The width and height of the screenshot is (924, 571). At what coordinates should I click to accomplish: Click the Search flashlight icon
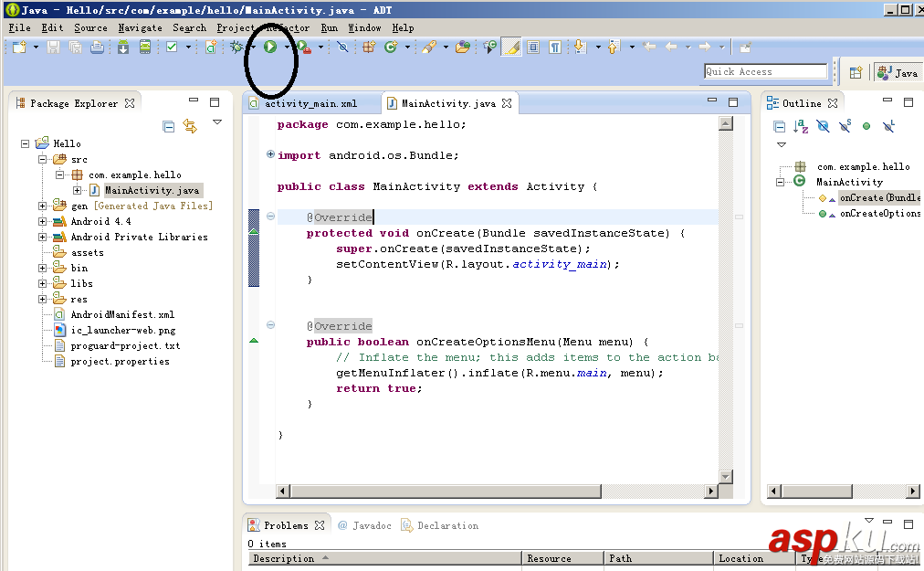tap(429, 48)
